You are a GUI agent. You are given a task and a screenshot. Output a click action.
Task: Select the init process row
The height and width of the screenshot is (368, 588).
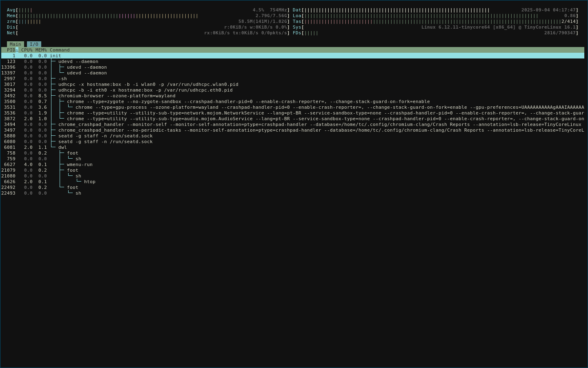(293, 56)
